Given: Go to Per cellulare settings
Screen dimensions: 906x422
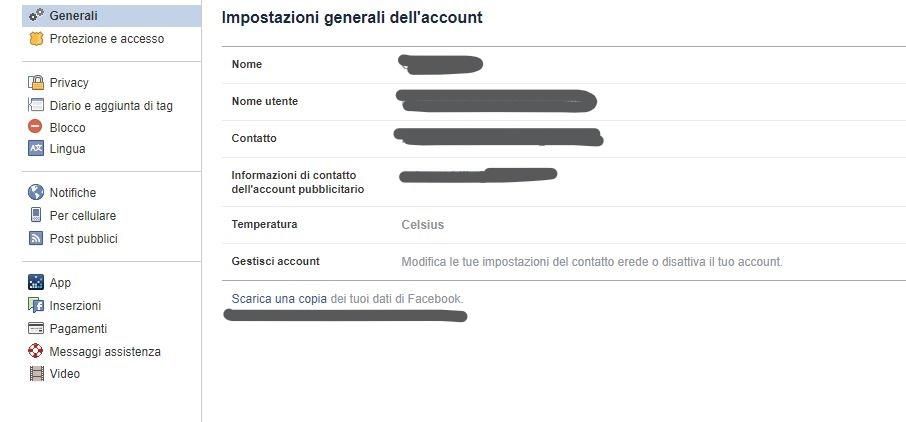Looking at the screenshot, I should [x=82, y=216].
